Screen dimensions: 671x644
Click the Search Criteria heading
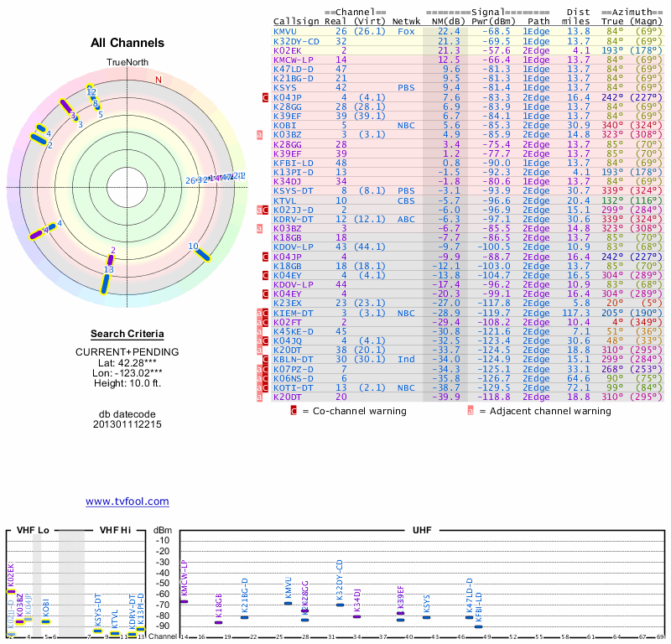[x=127, y=334]
